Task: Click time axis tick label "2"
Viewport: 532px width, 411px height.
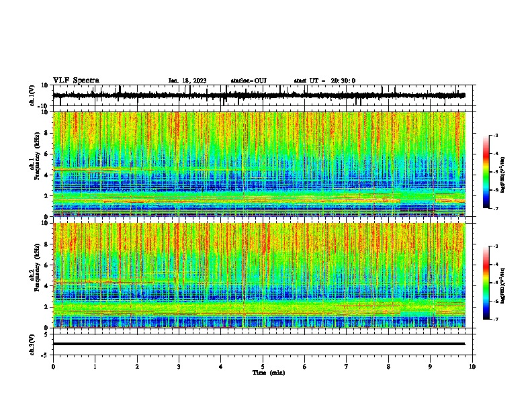Action: point(137,367)
